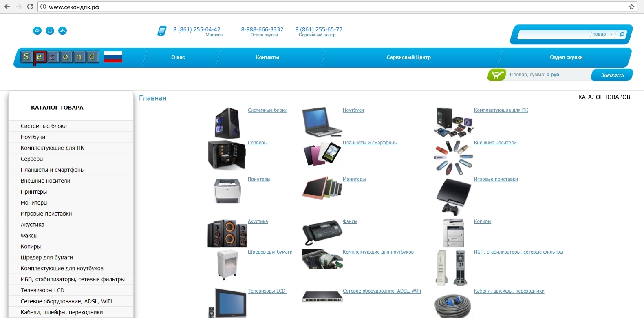Click the 'Главная' breadcrumb heading
Screen dimensions: 644x318
coord(152,98)
